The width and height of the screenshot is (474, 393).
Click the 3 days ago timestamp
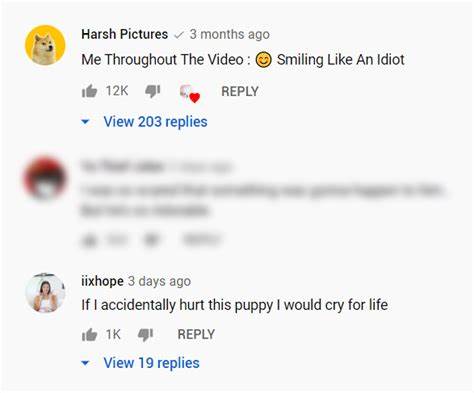click(x=159, y=281)
